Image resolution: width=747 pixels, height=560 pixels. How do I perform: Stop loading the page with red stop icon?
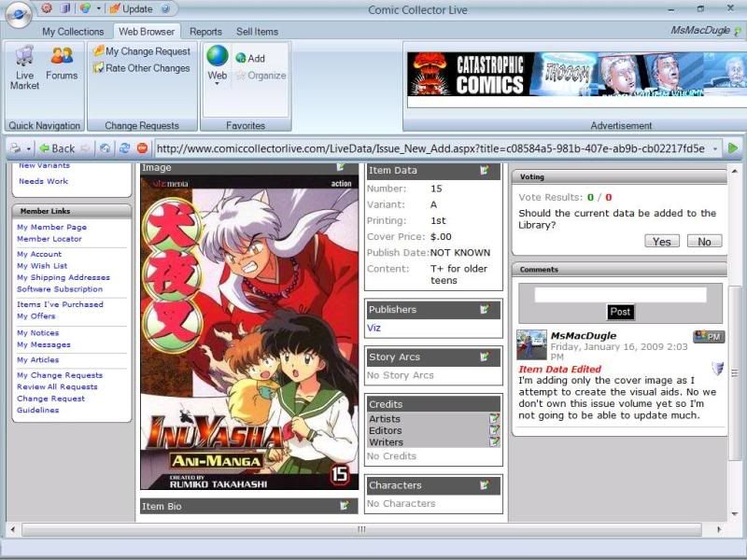(x=142, y=148)
